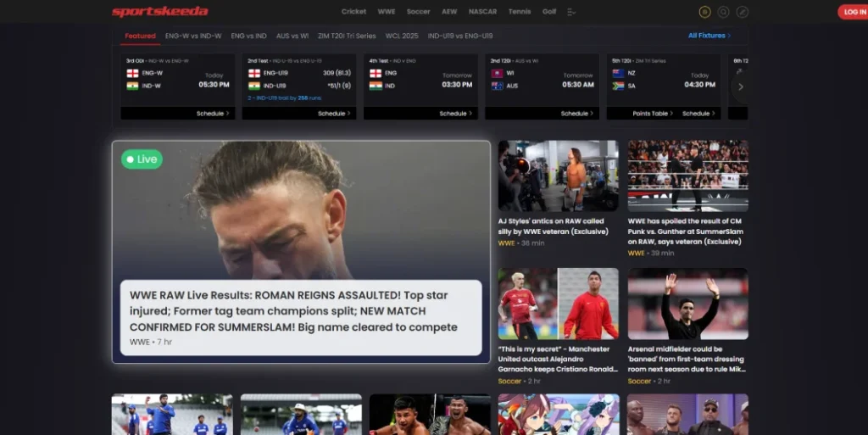Screen dimensions: 868x435
Task: Open the Golf menu item
Action: [x=549, y=12]
